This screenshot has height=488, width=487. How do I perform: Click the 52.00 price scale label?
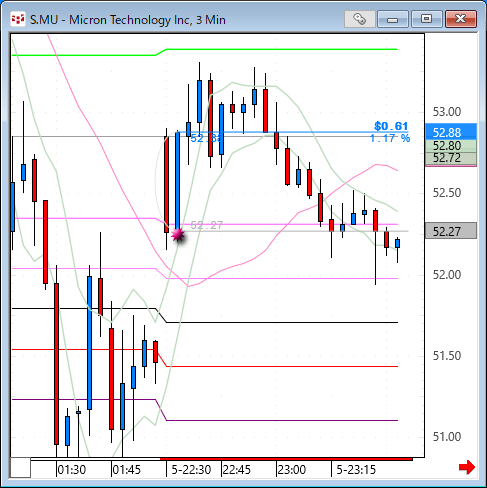[x=447, y=275]
